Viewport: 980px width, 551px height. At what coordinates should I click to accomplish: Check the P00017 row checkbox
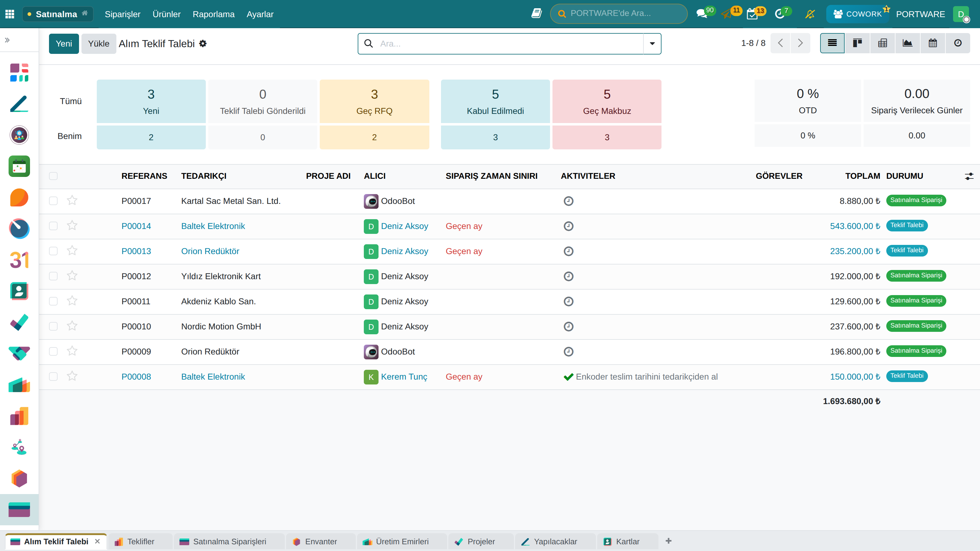tap(53, 201)
